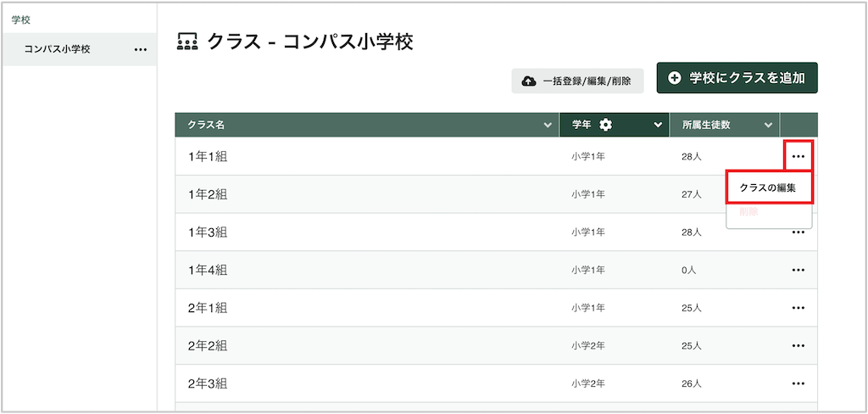Open the three-dot menu for 2年2組
The image size is (868, 414).
tap(798, 346)
